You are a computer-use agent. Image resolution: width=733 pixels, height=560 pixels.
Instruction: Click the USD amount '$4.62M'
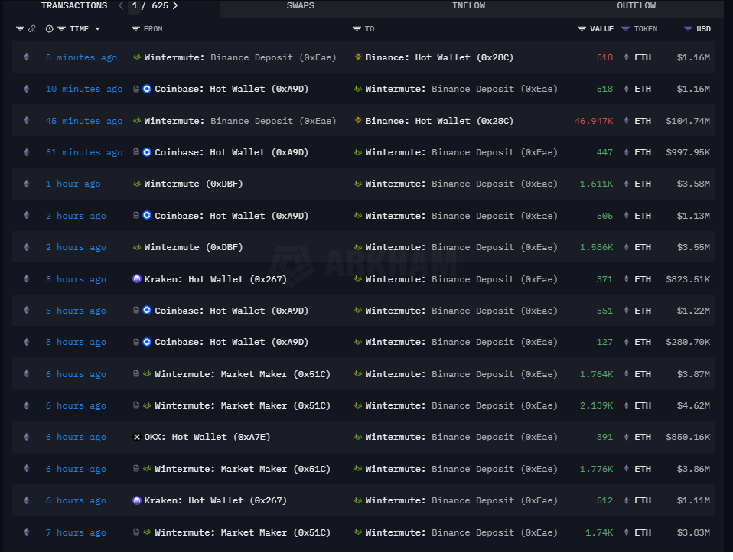693,405
